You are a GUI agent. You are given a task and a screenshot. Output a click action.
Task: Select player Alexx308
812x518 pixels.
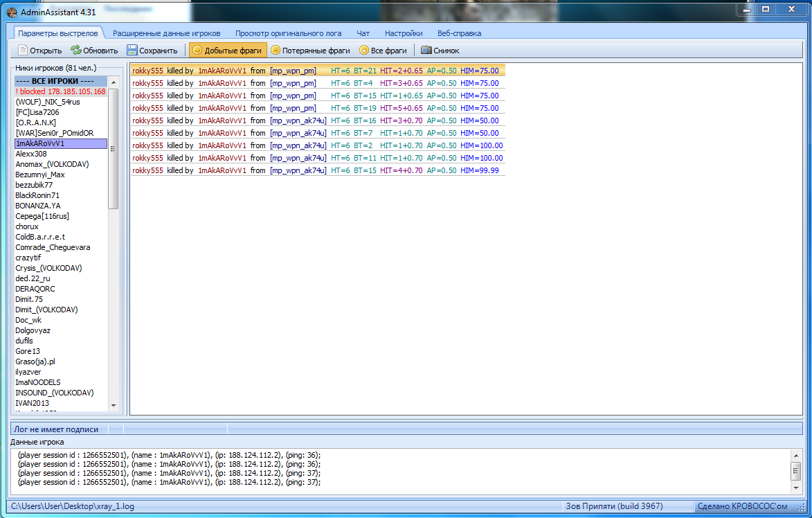[61, 154]
